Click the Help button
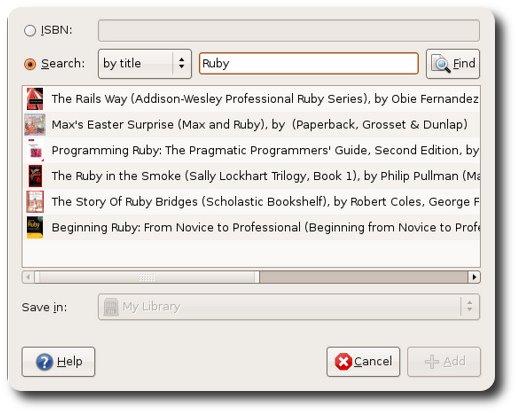Viewport: 518px width, 414px height. tap(58, 362)
